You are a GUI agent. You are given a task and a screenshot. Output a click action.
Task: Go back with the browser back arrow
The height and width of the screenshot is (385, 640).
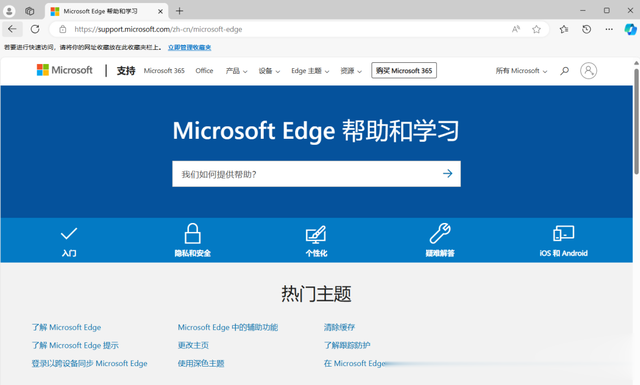12,29
